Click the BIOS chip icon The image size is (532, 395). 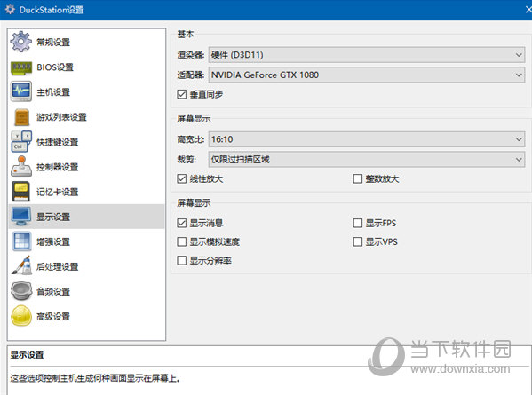tap(21, 67)
